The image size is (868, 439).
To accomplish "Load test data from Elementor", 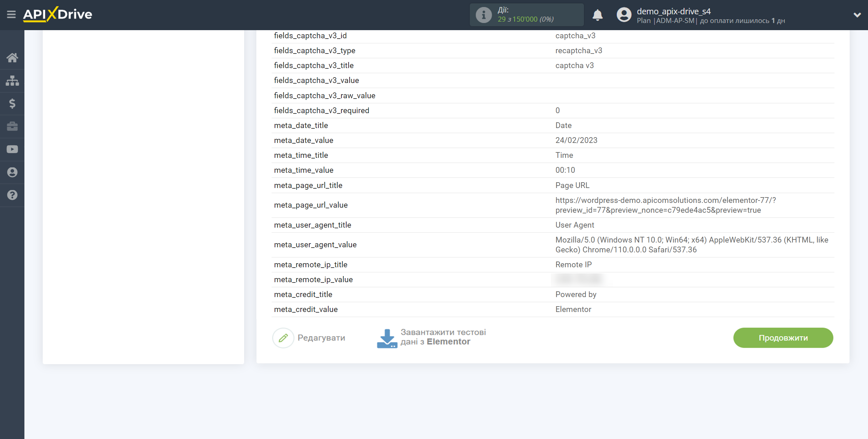I will 431,337.
